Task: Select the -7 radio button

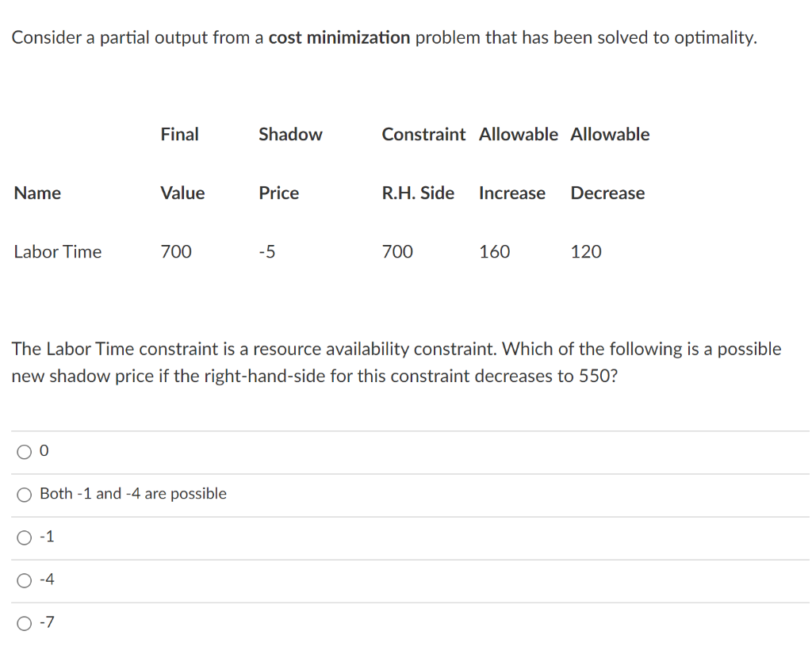Action: (x=25, y=622)
